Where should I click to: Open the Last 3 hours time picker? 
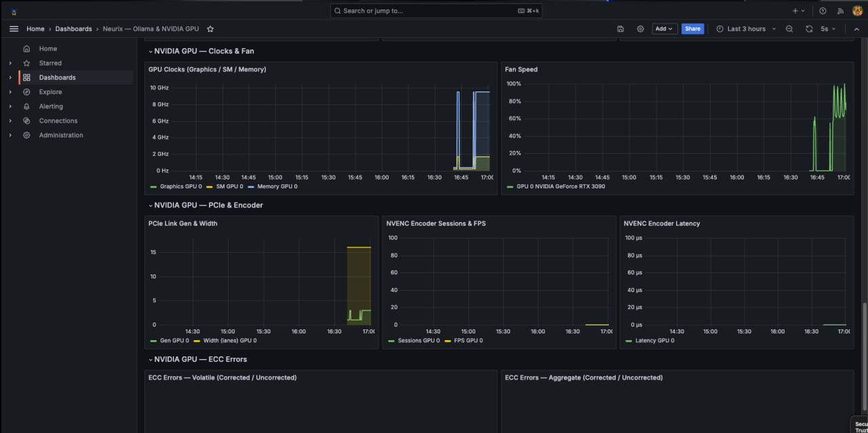[746, 29]
